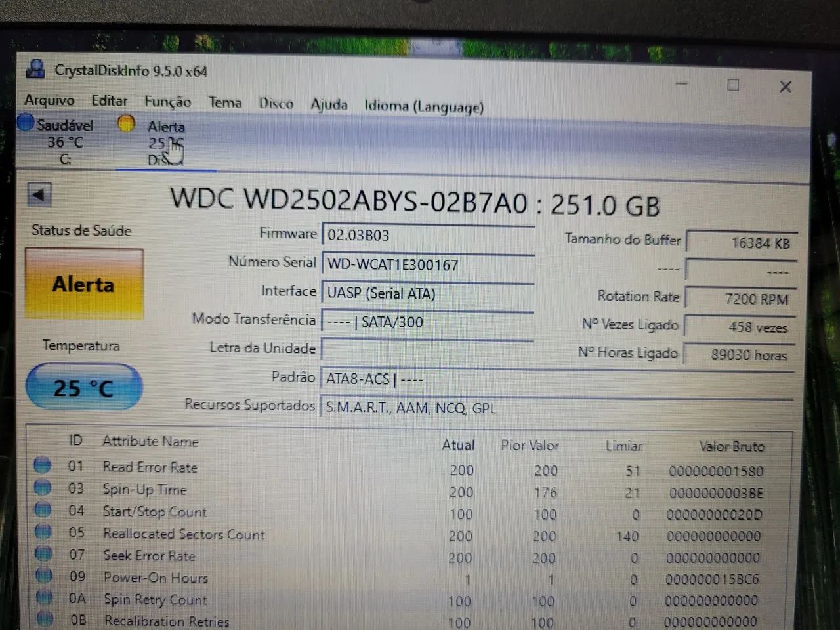840x630 pixels.
Task: Click the Atual column header
Action: [458, 445]
